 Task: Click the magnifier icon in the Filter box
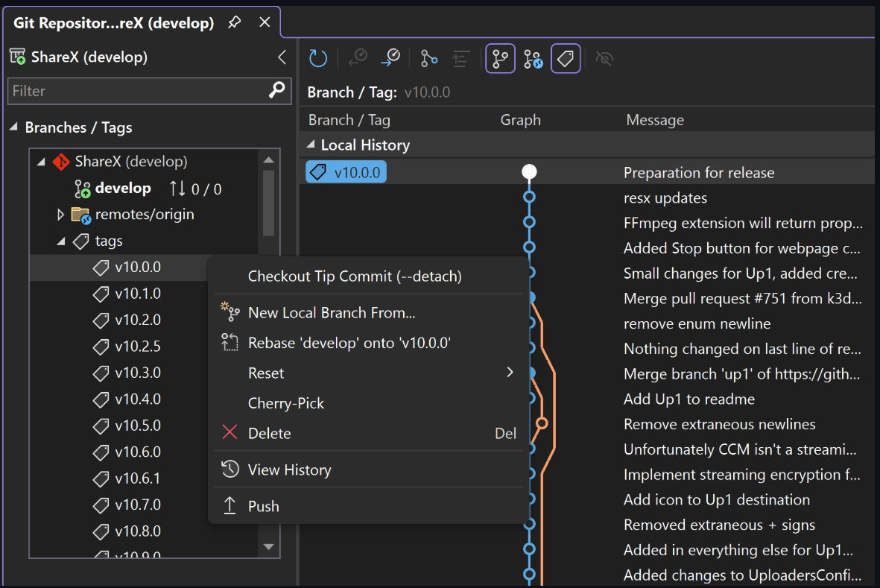[276, 90]
